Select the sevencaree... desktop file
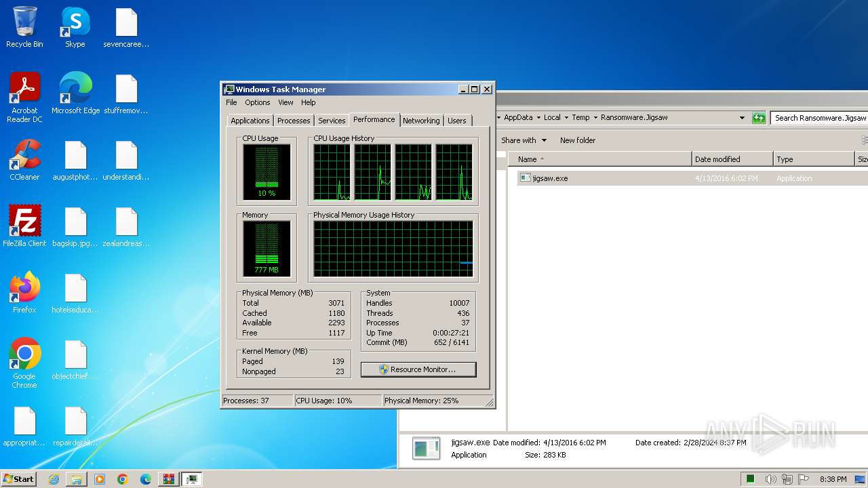This screenshot has height=488, width=868. point(126,28)
